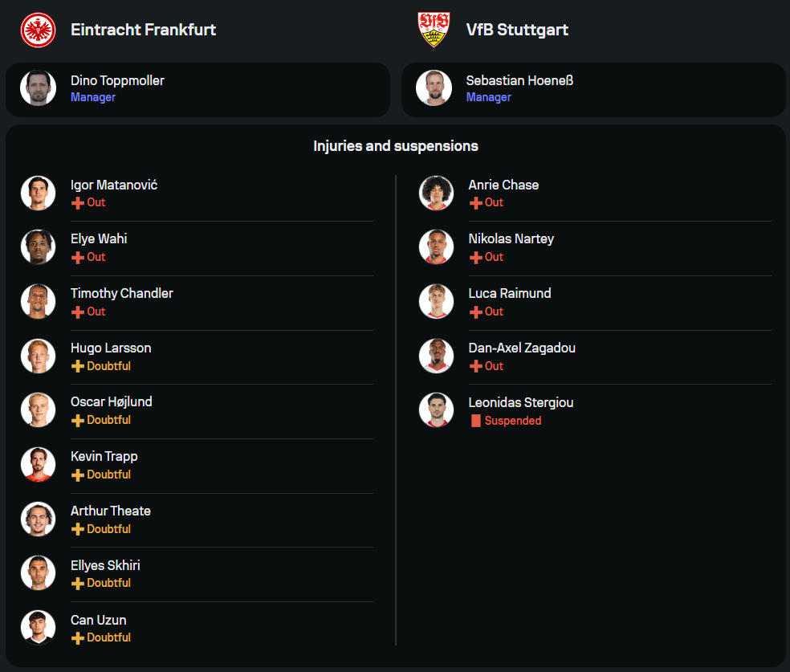Open Timothy Chandler's player profile
This screenshot has height=672, width=790.
point(122,293)
